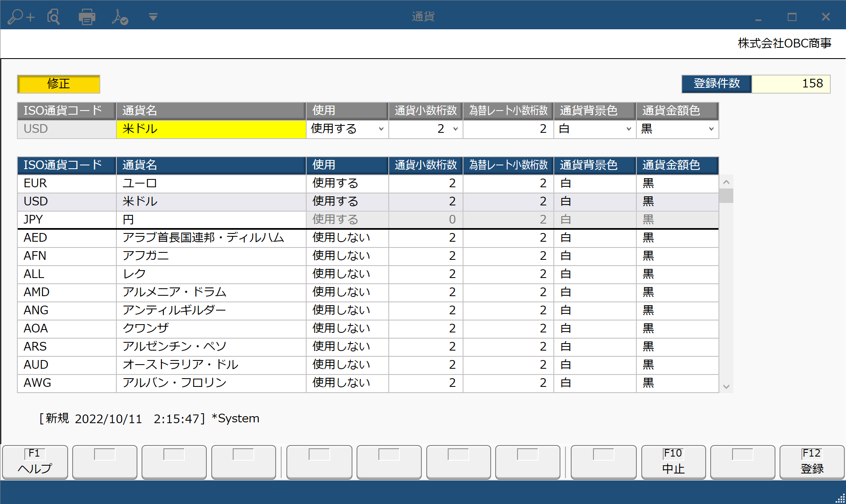Click the アルゼンチン・ペソ name cell
846x504 pixels.
click(211, 347)
